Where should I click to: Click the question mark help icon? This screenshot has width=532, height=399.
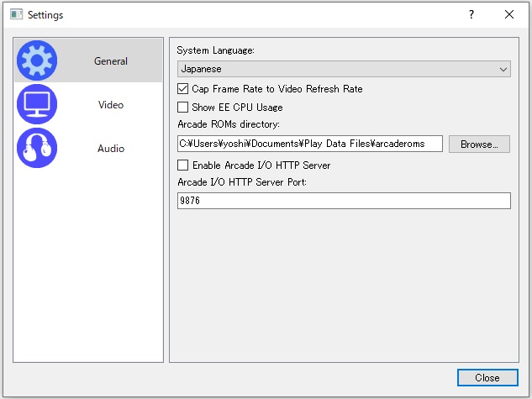(x=471, y=14)
